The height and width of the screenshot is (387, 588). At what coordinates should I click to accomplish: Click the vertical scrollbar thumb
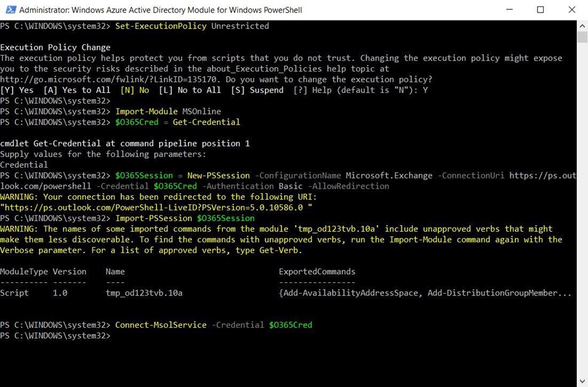point(582,37)
